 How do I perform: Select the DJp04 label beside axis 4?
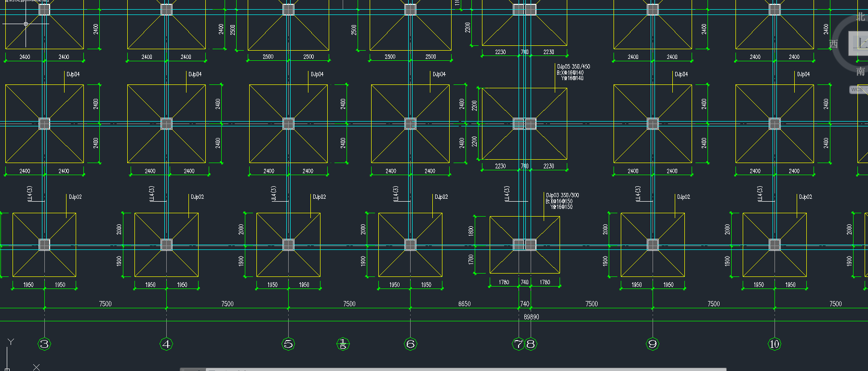point(195,74)
